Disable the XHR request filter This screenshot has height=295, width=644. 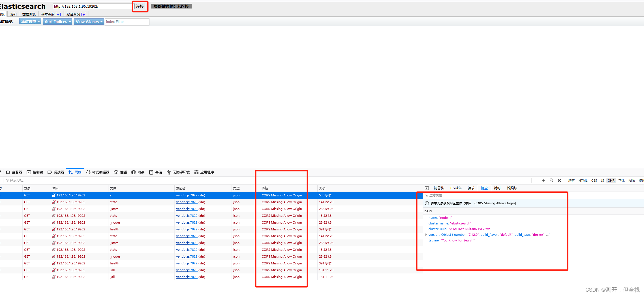click(x=611, y=180)
